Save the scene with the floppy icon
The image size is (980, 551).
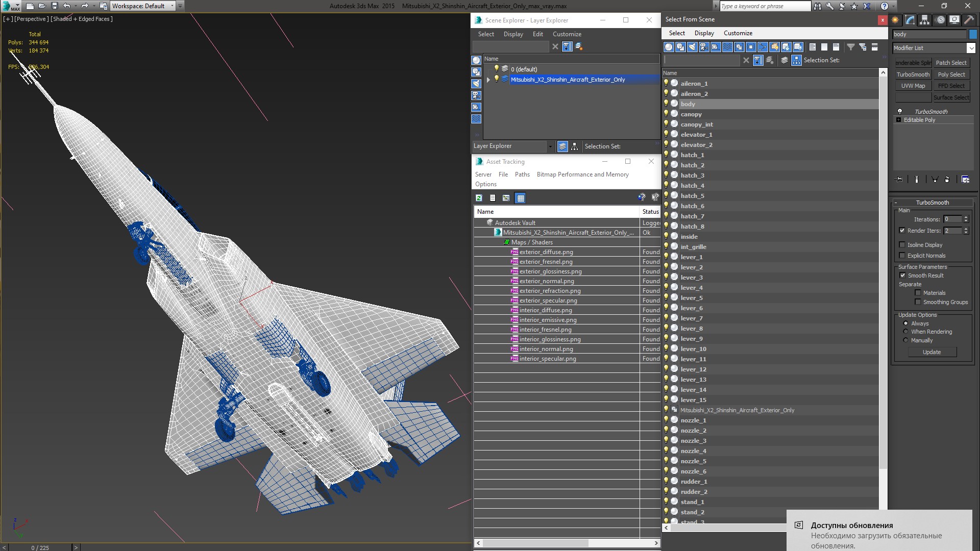click(x=55, y=6)
